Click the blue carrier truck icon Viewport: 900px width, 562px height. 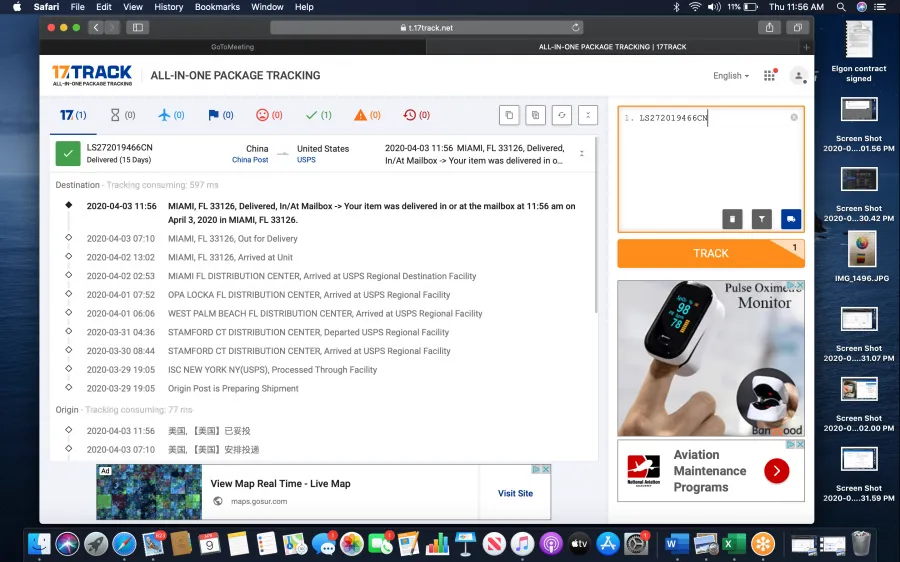pyautogui.click(x=791, y=219)
